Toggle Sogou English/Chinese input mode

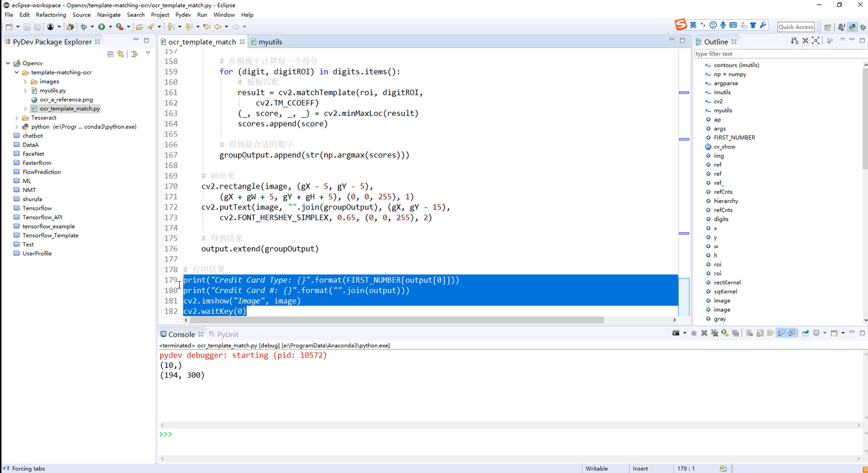[x=693, y=25]
